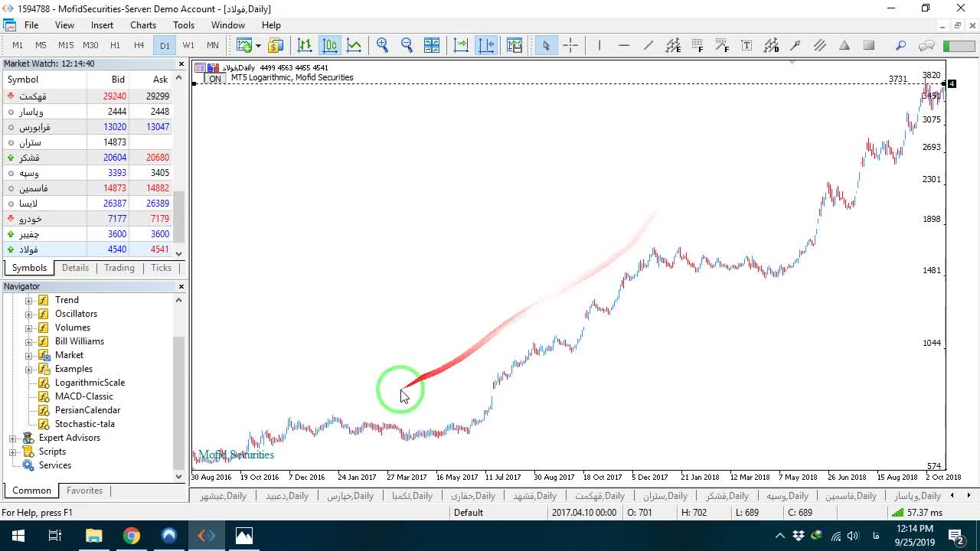Switch chart to Candlesticks view
This screenshot has height=551, width=980.
330,45
